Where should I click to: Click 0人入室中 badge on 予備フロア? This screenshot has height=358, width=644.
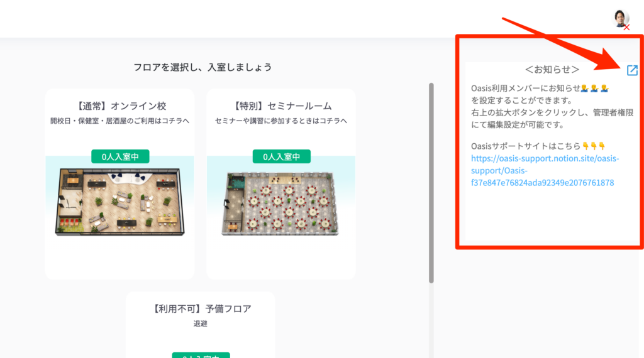click(x=201, y=355)
